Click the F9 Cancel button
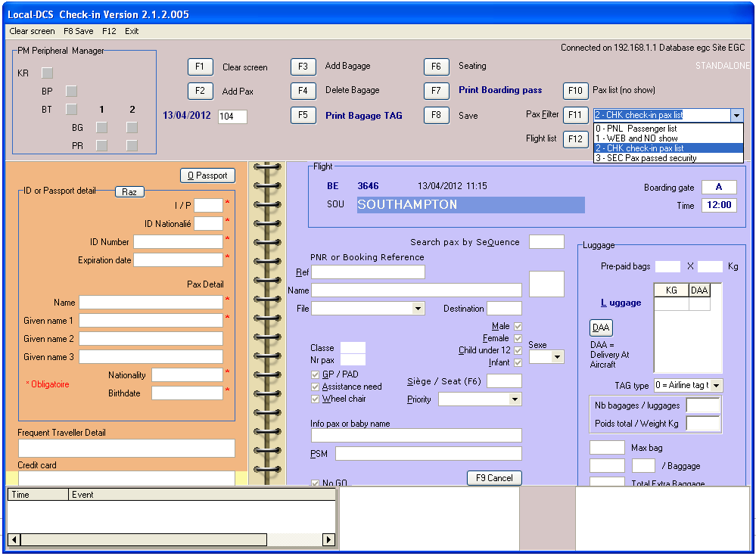Screen dimensions: 756x556 coord(494,478)
